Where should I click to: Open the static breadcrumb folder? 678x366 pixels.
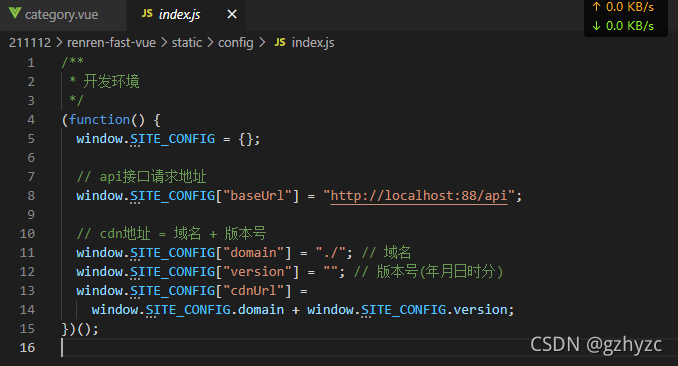pyautogui.click(x=187, y=43)
